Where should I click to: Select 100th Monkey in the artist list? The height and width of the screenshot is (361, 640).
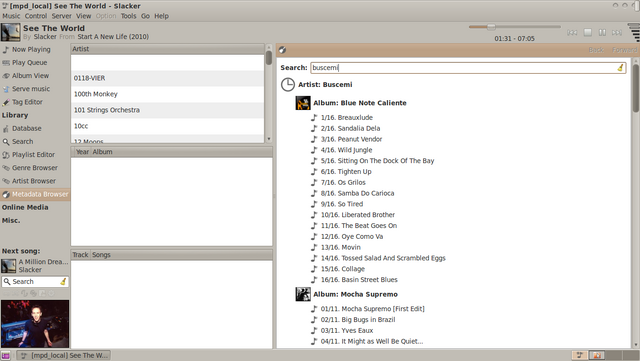pos(167,94)
